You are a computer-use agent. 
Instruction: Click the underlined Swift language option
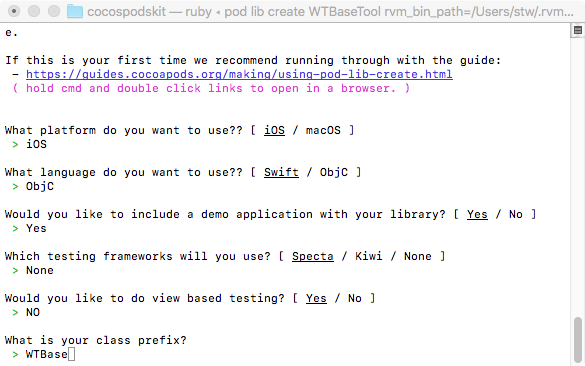point(281,172)
